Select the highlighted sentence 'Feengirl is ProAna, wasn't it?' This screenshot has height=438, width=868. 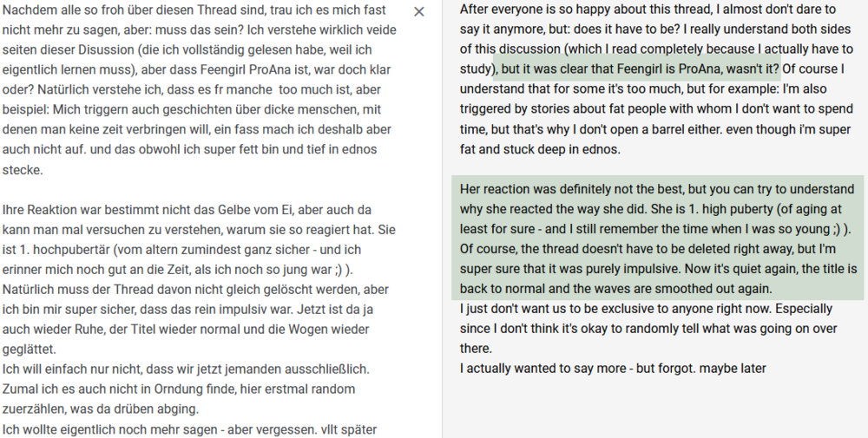coord(698,69)
